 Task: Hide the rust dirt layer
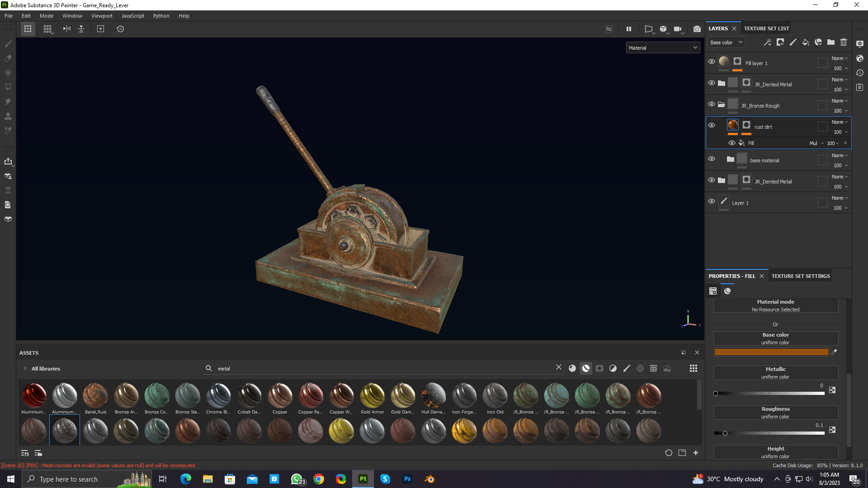(x=711, y=125)
